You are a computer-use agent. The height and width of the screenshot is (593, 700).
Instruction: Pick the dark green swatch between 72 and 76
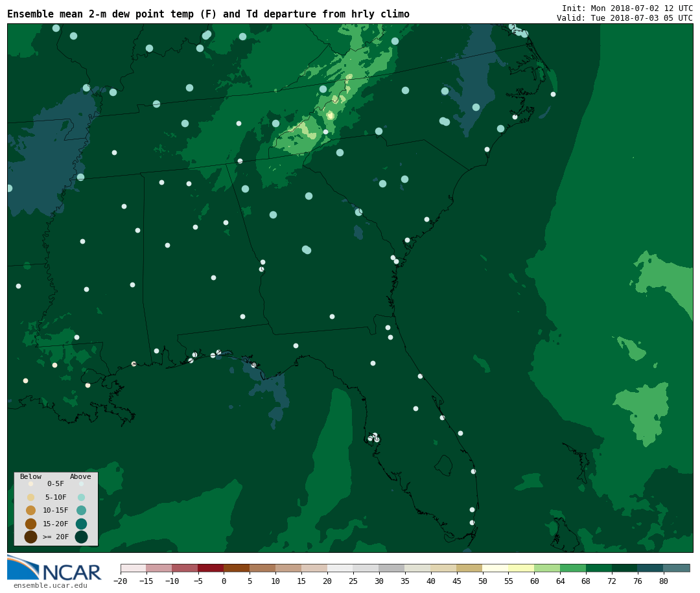tap(625, 568)
